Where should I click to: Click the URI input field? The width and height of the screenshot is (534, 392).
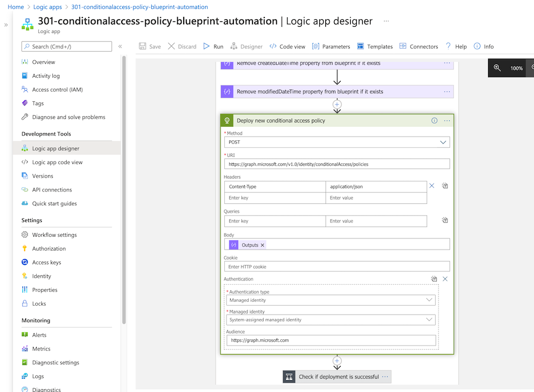337,164
